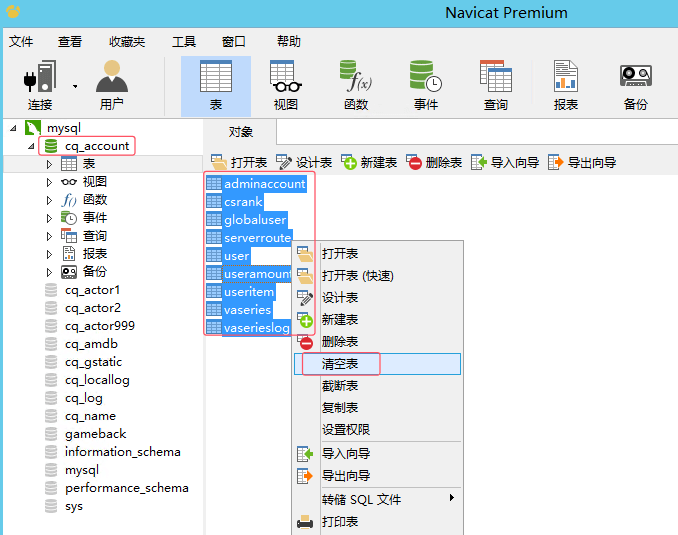The width and height of the screenshot is (678, 535).
Task: Open the 转储 SQL 文件 submenu
Action: pos(377,500)
